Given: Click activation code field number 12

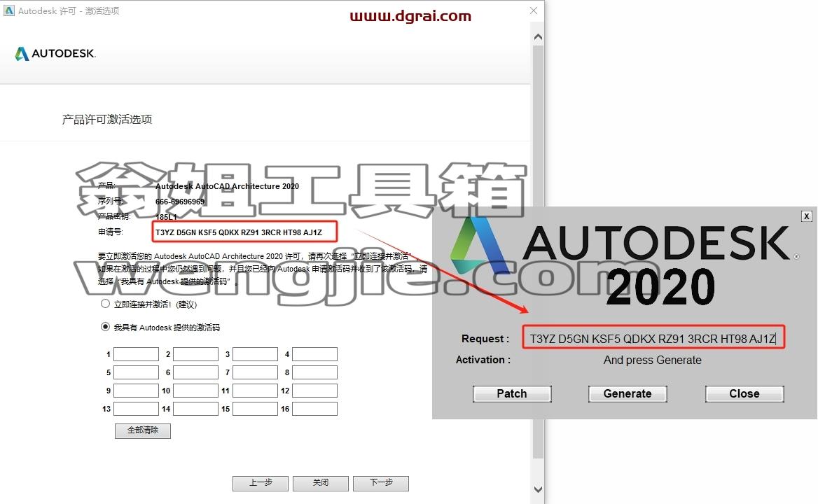Looking at the screenshot, I should (x=314, y=391).
